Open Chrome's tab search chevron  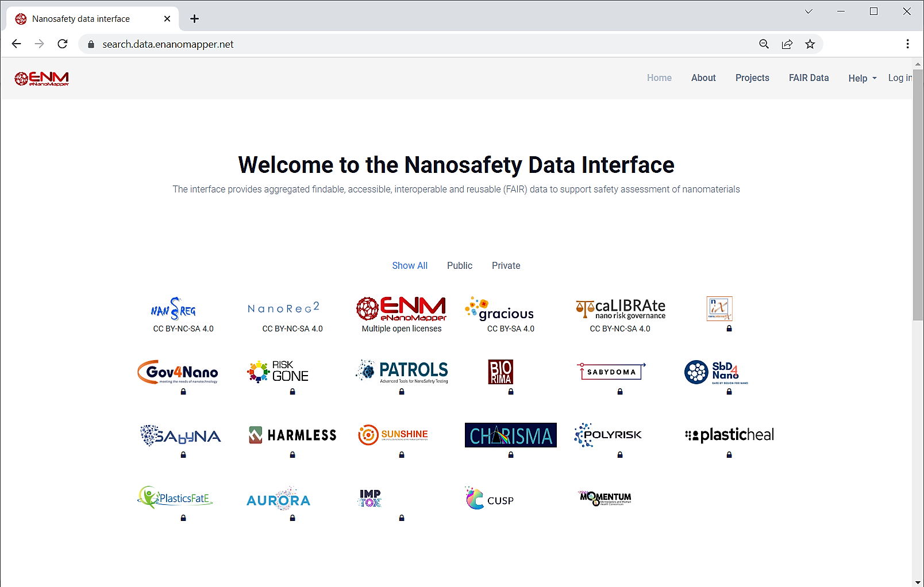[808, 11]
